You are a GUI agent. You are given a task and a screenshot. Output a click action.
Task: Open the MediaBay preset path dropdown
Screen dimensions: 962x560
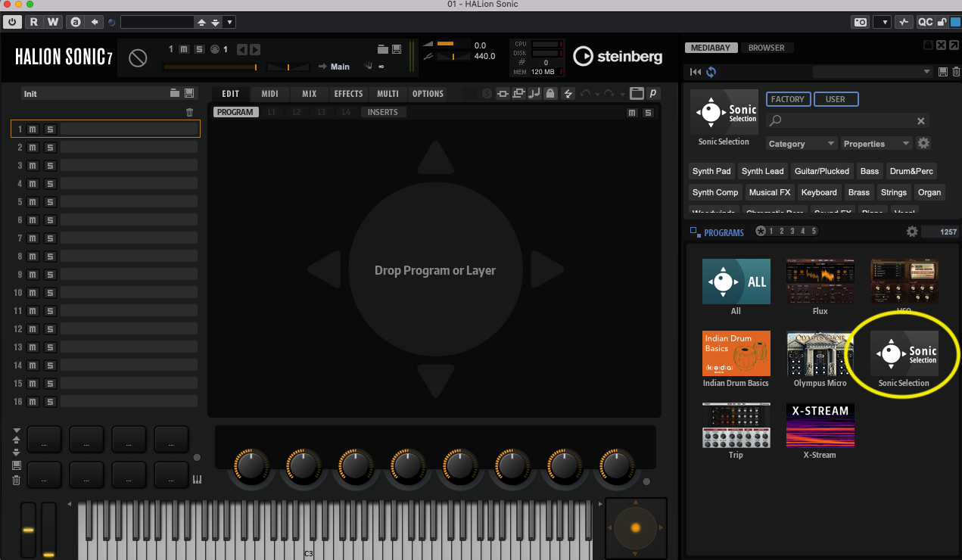tap(872, 72)
